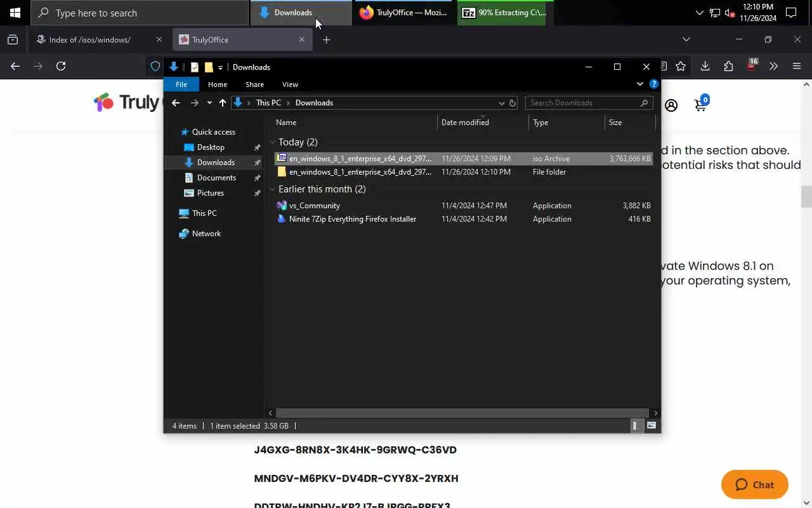This screenshot has height=508, width=812.
Task: Open the Windows Start menu
Action: [x=15, y=13]
